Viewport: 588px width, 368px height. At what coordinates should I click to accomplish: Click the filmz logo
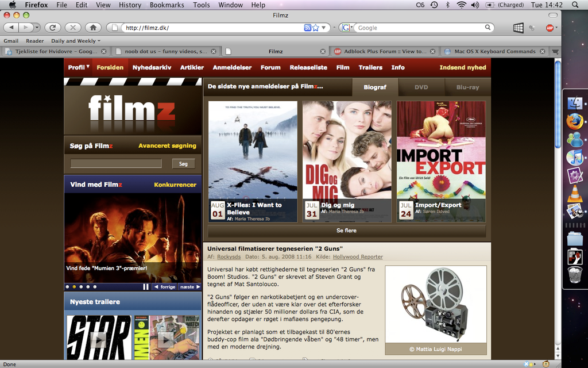(133, 109)
